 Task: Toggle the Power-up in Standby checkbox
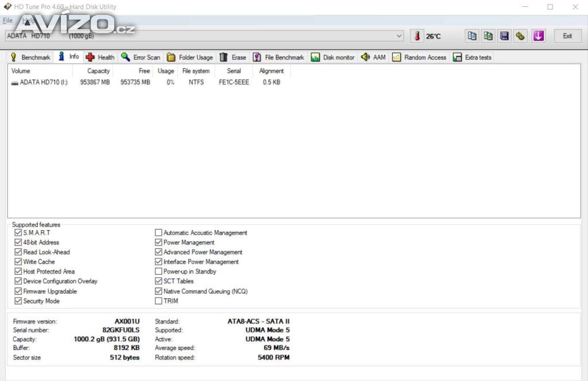point(158,271)
